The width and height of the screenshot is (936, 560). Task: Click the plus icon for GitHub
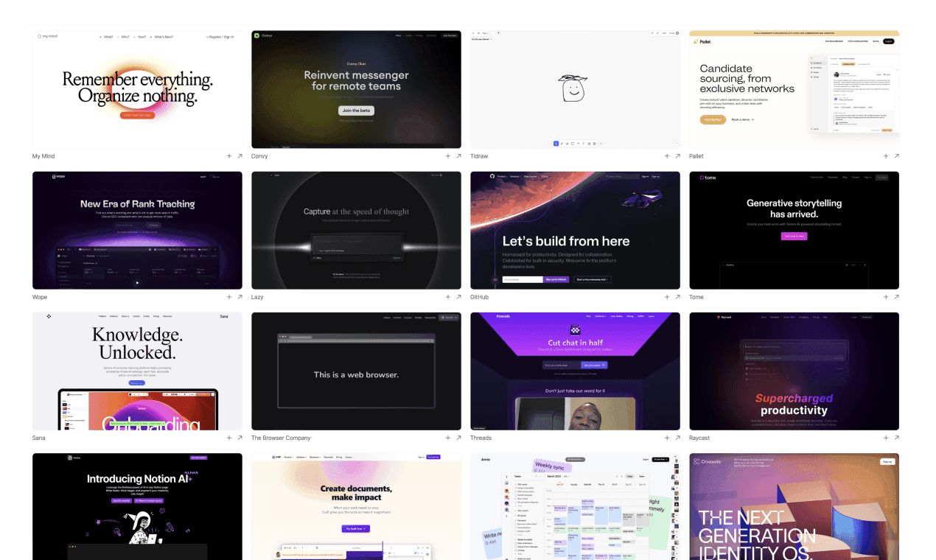click(667, 297)
